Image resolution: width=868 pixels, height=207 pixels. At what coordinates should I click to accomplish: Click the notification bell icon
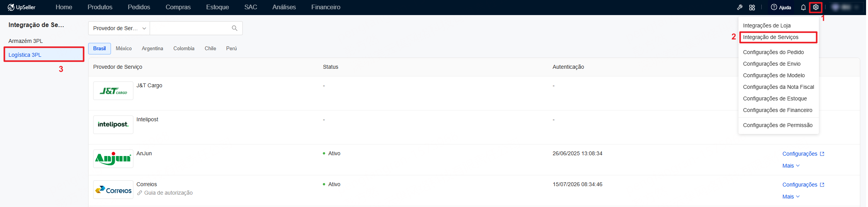(x=803, y=7)
